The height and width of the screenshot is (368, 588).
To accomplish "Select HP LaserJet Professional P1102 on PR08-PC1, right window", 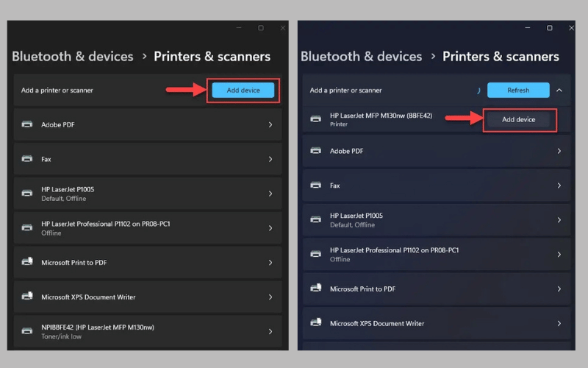I will point(394,250).
